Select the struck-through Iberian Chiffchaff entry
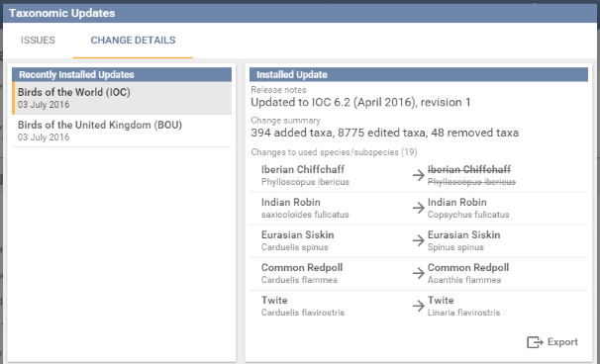This screenshot has width=600, height=364. [x=471, y=175]
